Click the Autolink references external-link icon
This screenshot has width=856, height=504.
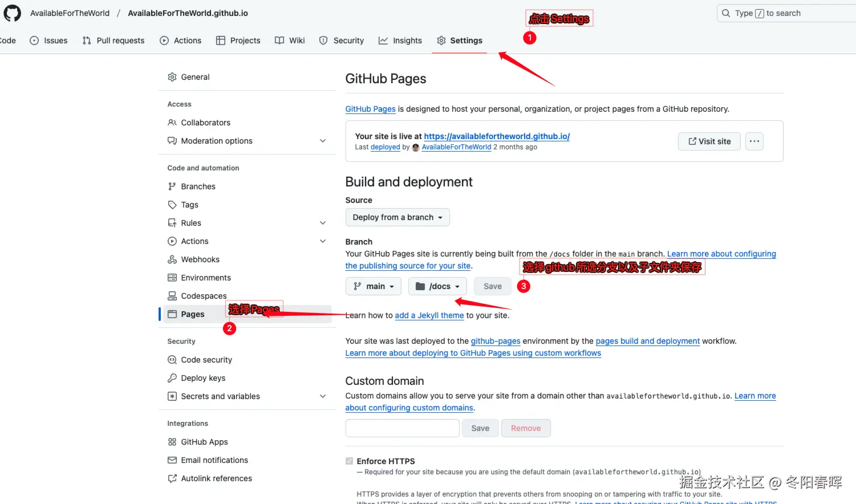tap(172, 478)
